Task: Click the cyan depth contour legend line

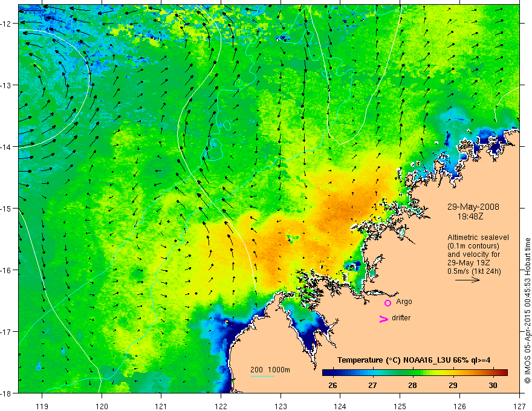Action: coord(262,376)
